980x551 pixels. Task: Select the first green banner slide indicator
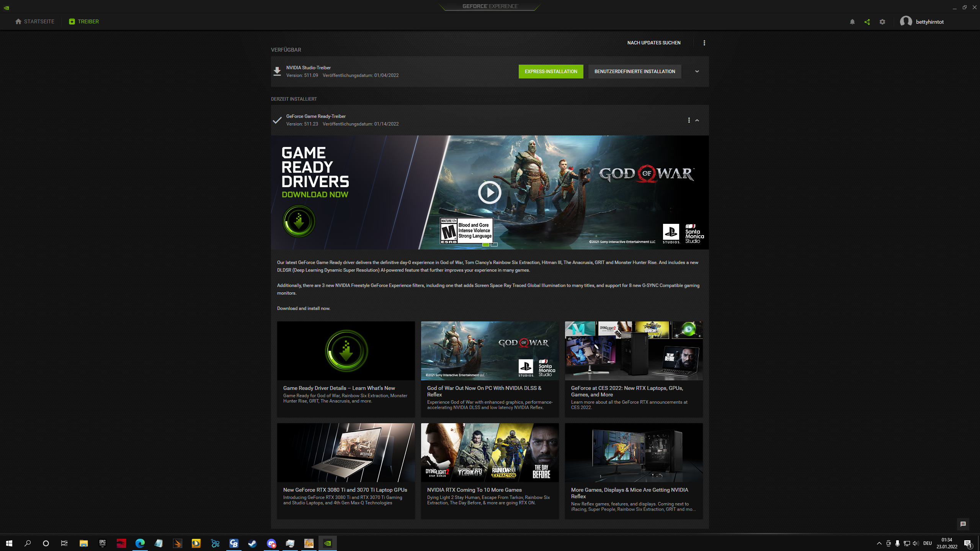[485, 245]
